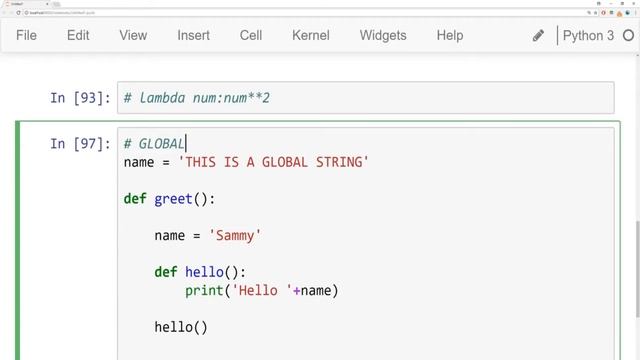
Task: Click the 'THIS IS A GLOBAL STRING' text
Action: click(x=273, y=162)
